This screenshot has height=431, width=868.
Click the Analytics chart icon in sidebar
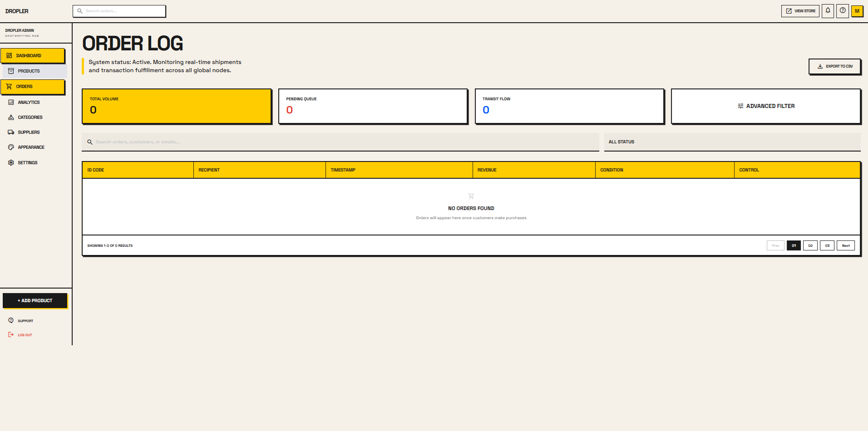pos(11,103)
